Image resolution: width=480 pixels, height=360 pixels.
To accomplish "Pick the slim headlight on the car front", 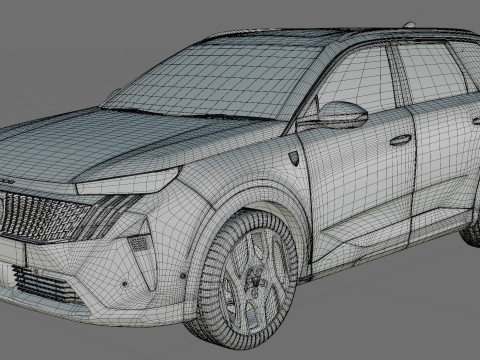I will point(127,182).
